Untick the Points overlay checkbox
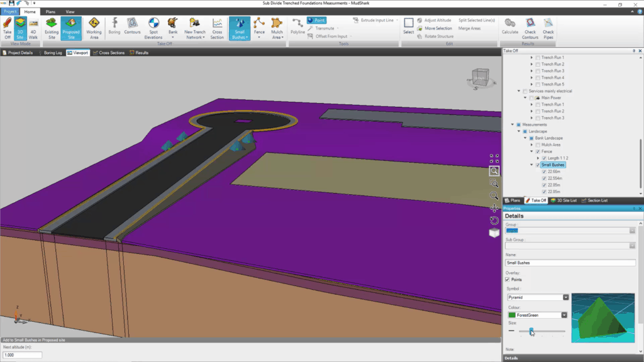 [x=508, y=280]
